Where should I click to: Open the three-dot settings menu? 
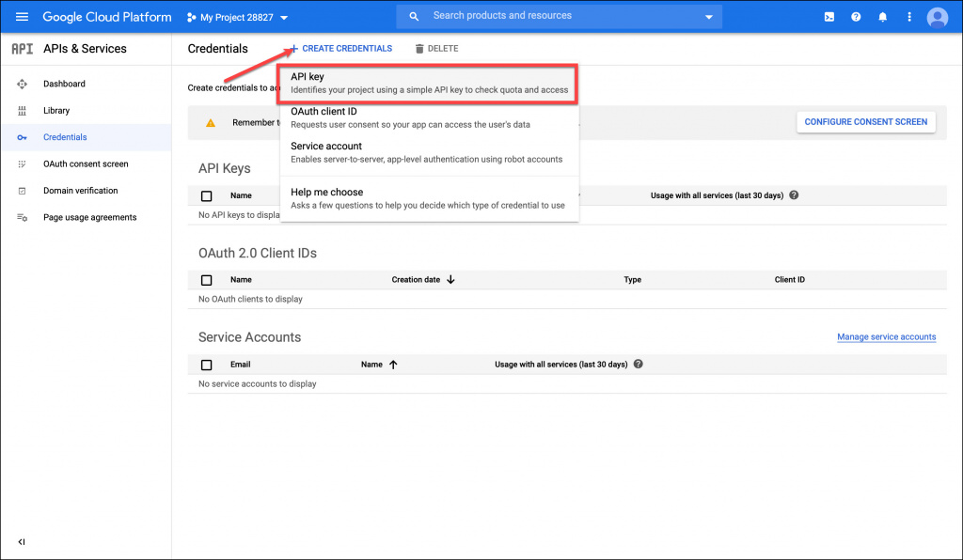click(x=908, y=17)
